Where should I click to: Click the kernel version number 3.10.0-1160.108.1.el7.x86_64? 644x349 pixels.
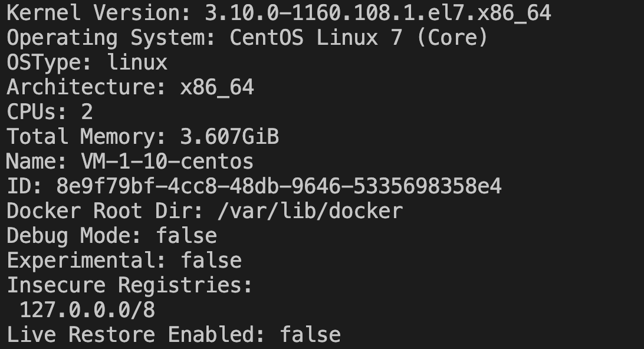coord(377,12)
